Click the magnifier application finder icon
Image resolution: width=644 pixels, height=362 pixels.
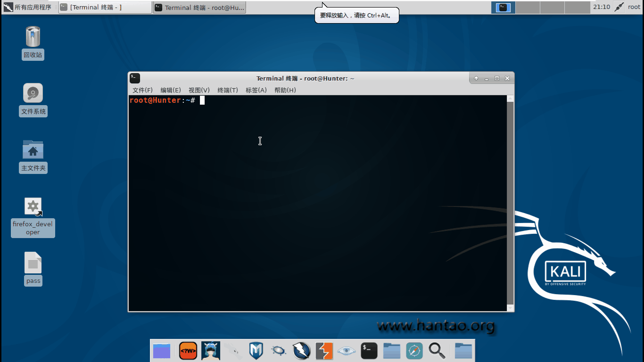pos(437,351)
